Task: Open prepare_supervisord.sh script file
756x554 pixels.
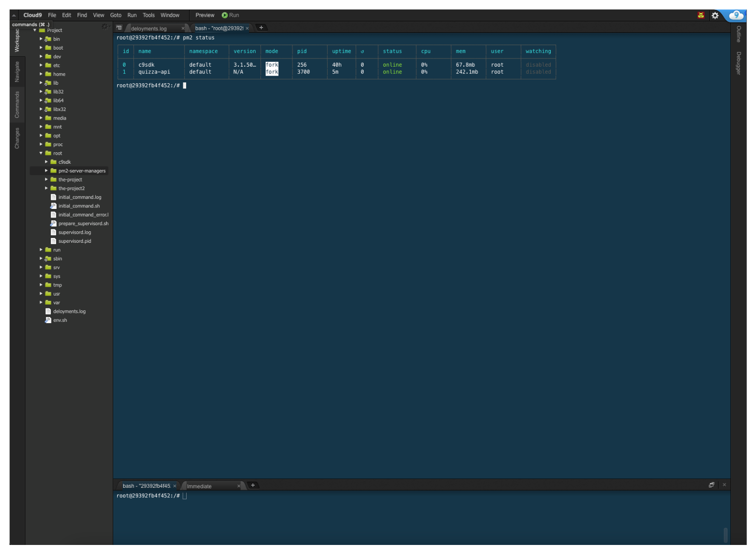Action: 80,224
